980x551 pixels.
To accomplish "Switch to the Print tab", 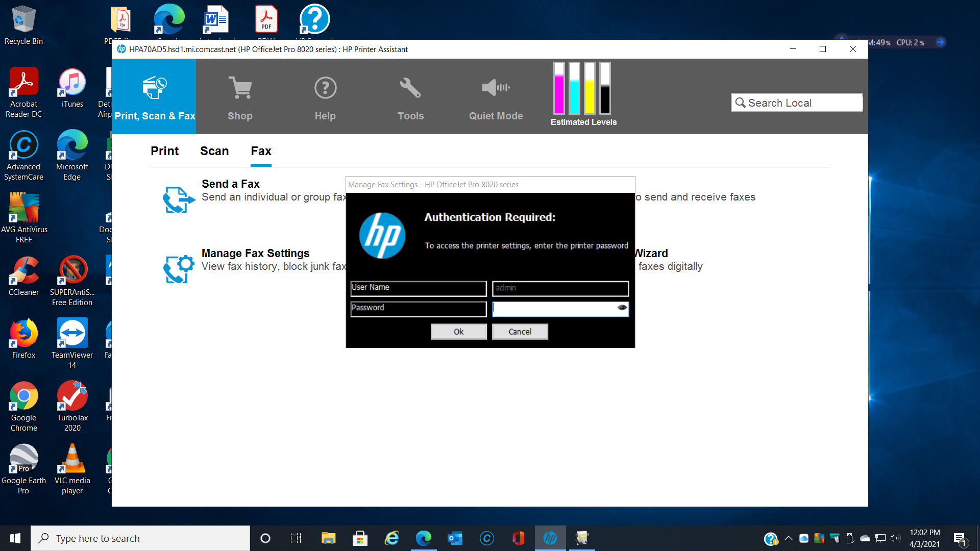I will click(x=164, y=151).
